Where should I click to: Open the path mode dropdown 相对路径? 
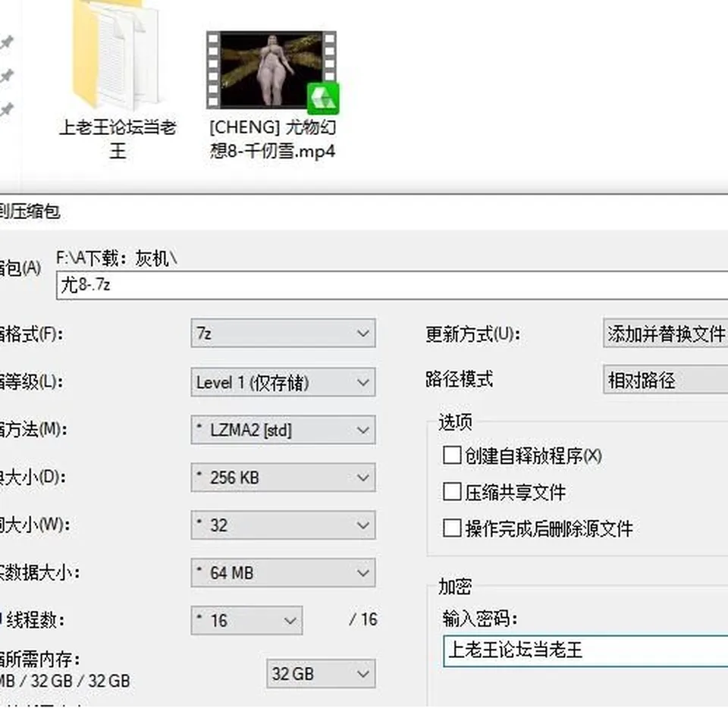point(666,380)
